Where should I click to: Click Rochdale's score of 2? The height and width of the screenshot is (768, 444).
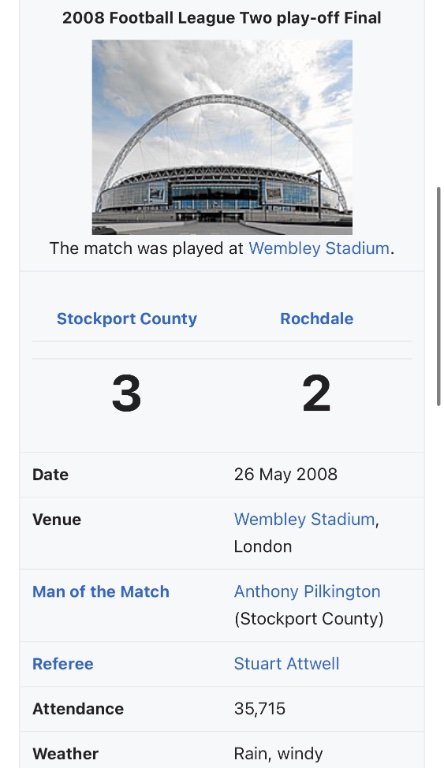pos(317,394)
